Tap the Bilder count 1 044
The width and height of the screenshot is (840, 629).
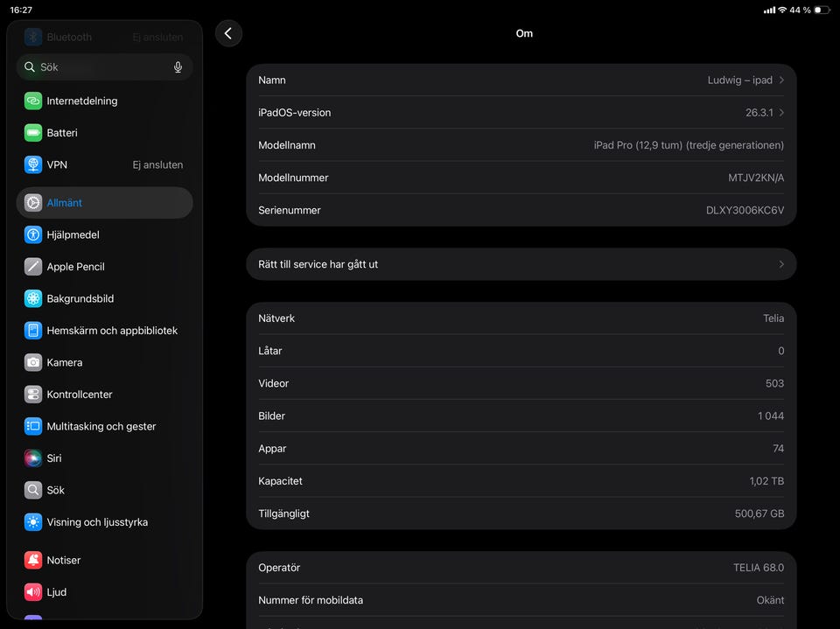coord(770,416)
